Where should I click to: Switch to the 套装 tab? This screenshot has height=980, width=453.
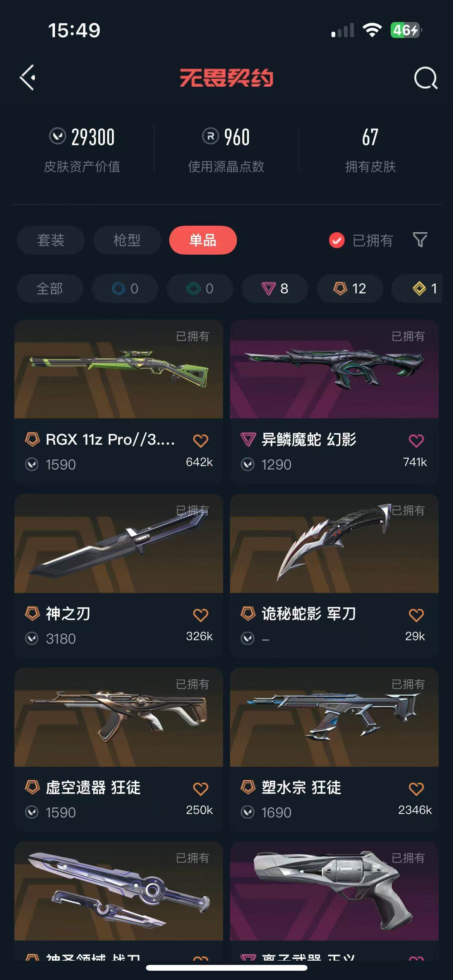[x=51, y=240]
